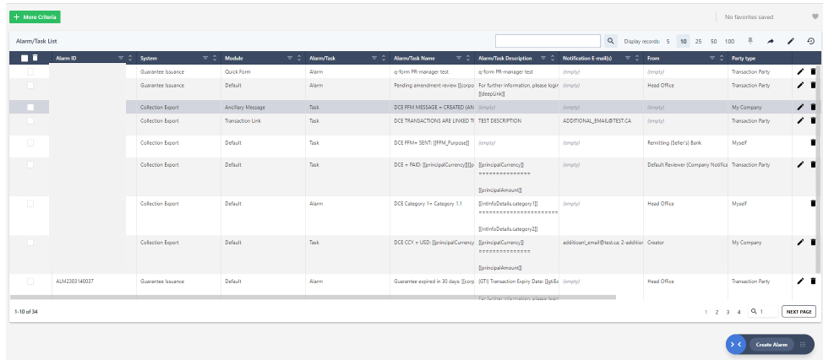Sort by Module column arrows

coord(299,58)
